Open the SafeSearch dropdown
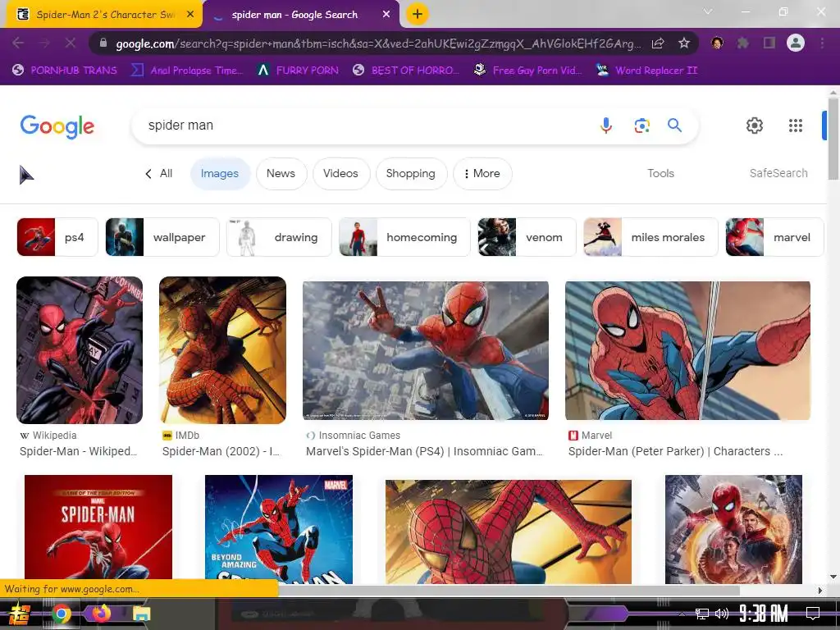The image size is (840, 630). pyautogui.click(x=778, y=173)
